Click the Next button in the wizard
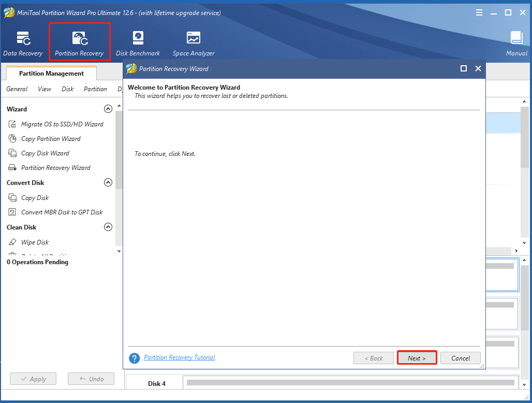The width and height of the screenshot is (532, 403). click(x=417, y=357)
